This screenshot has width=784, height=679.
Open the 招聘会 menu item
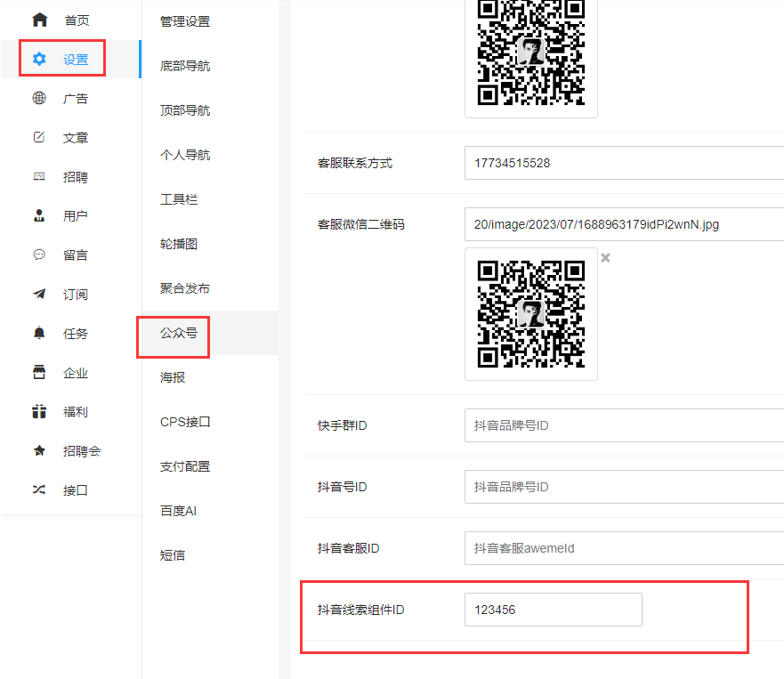82,451
